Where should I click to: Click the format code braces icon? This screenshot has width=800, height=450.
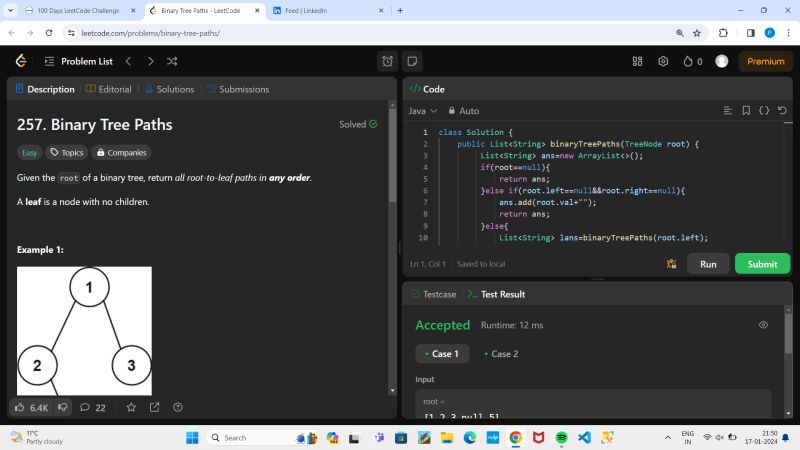tap(764, 111)
